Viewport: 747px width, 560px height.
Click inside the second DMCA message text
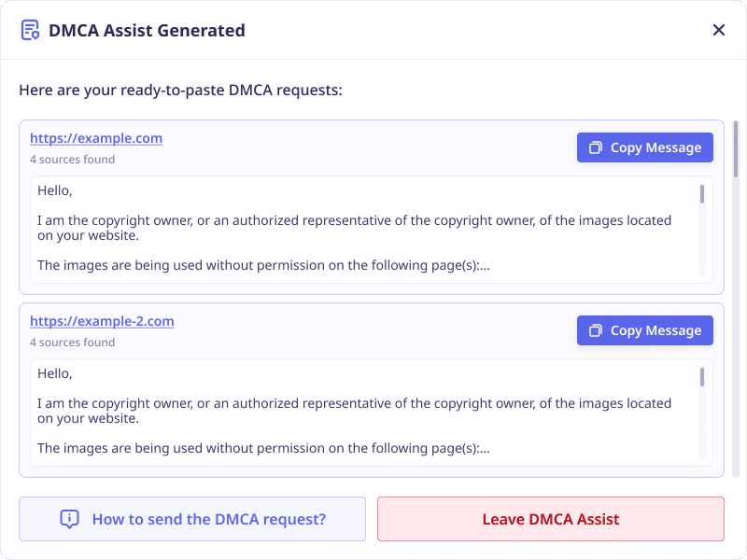coord(364,413)
